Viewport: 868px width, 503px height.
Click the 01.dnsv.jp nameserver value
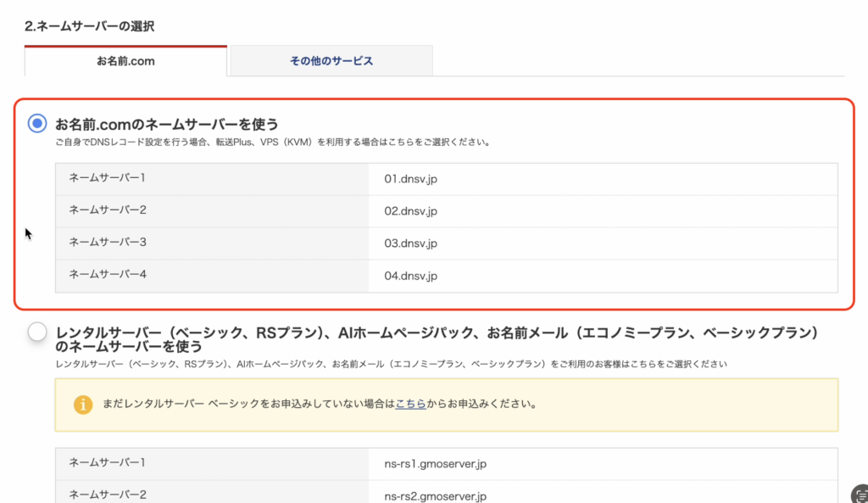click(410, 179)
